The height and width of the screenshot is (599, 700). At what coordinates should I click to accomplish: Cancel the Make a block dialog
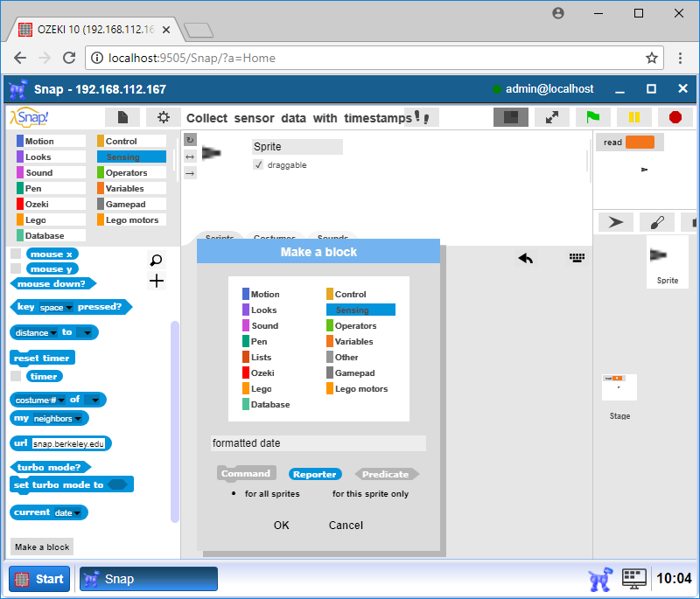(346, 525)
